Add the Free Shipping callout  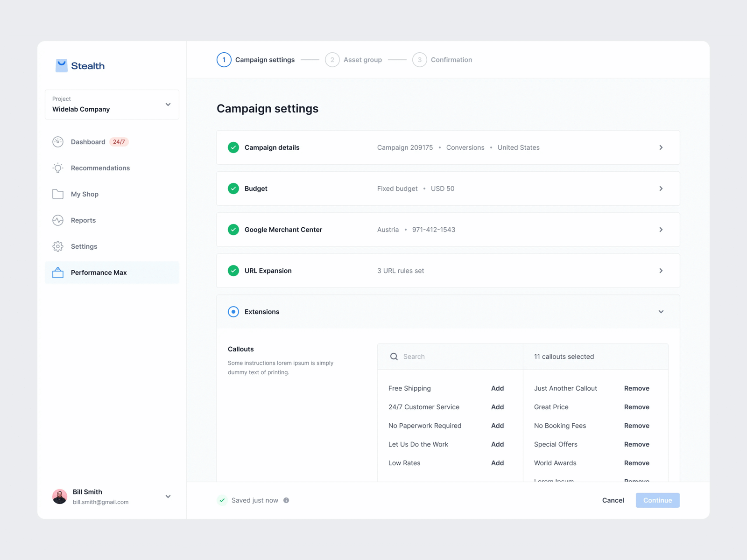pyautogui.click(x=497, y=388)
